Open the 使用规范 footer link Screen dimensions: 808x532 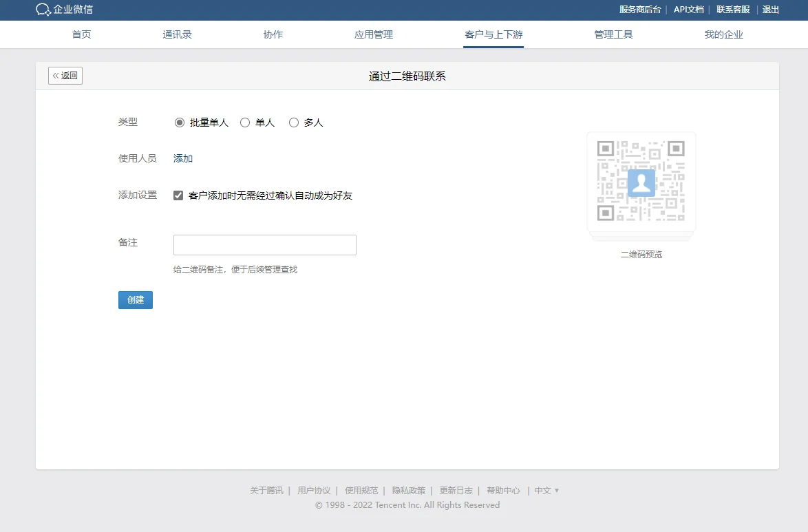coord(361,490)
